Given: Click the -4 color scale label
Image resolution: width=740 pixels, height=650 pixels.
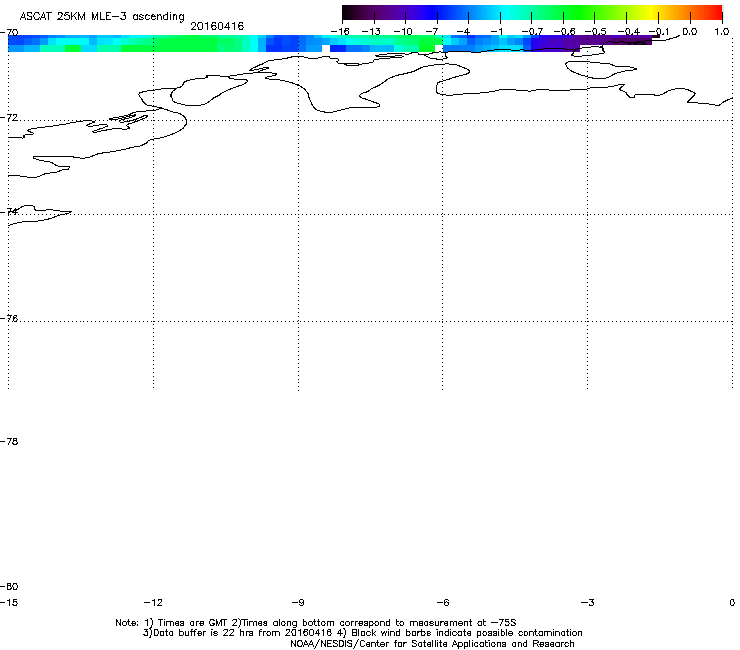Looking at the screenshot, I should (463, 32).
